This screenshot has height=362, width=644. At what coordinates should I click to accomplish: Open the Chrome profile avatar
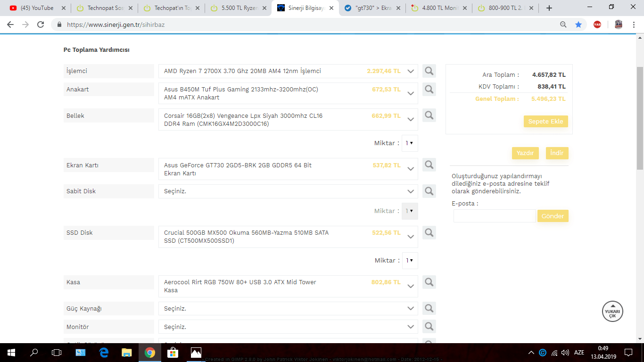(x=619, y=25)
